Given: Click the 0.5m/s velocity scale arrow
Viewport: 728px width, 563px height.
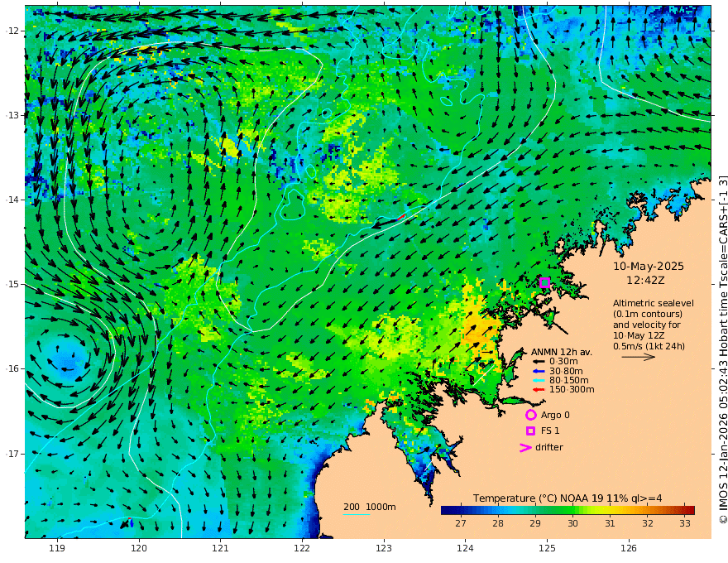Looking at the screenshot, I should coord(639,357).
